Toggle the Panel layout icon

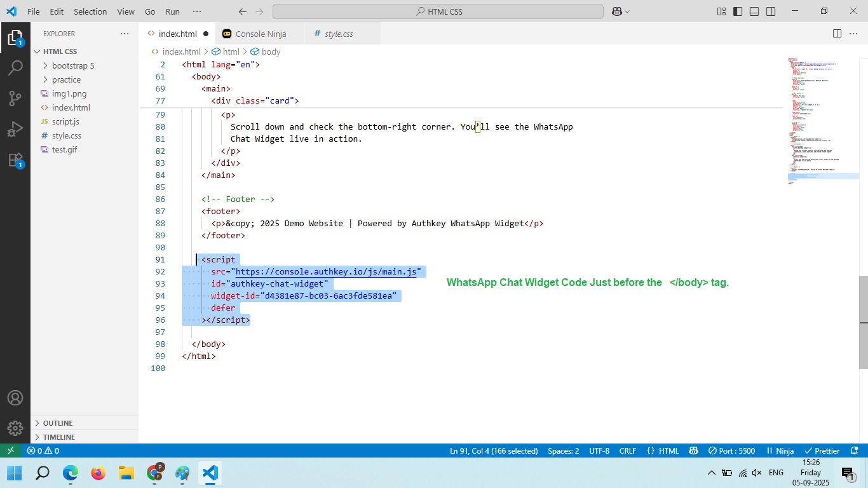[x=754, y=11]
